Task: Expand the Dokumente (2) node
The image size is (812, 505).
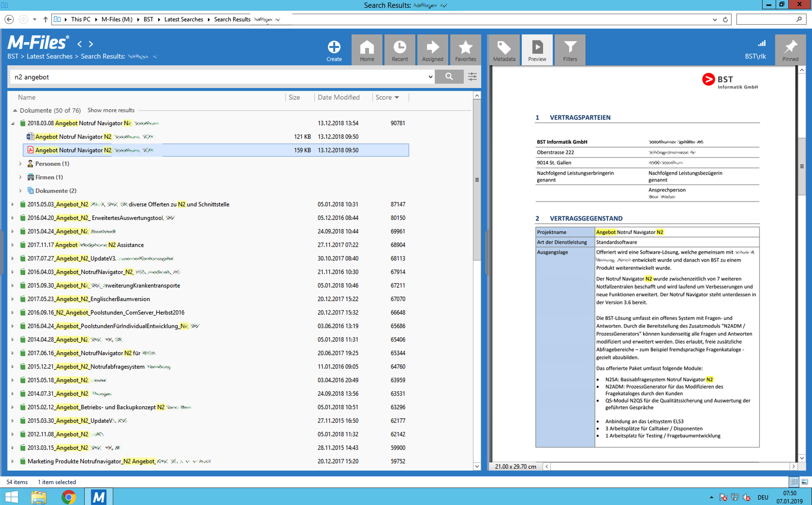Action: (x=20, y=191)
